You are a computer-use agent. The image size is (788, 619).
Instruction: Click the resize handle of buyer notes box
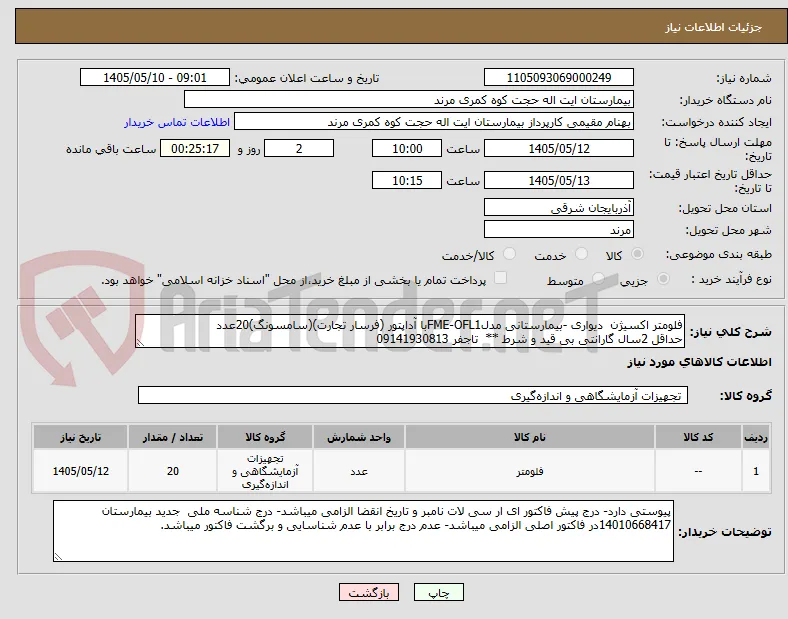(58, 556)
